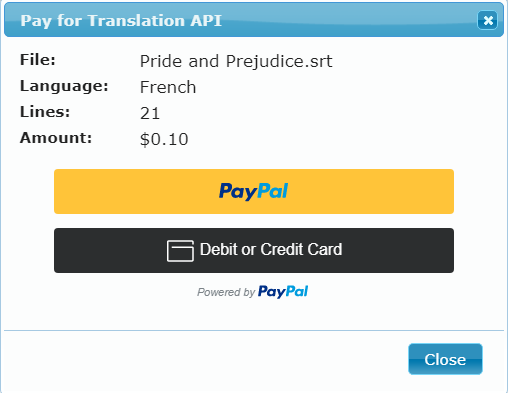The image size is (509, 393).
Task: Click the 'Pal' part of the yellow button's logo
Action: (x=273, y=191)
